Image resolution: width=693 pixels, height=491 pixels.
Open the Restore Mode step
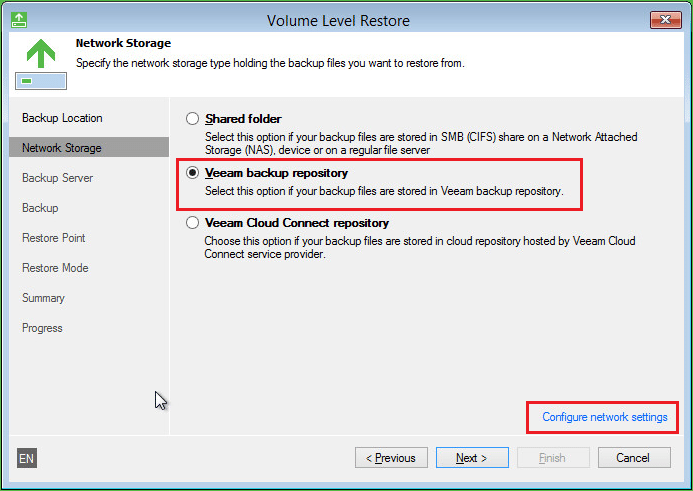pyautogui.click(x=55, y=268)
